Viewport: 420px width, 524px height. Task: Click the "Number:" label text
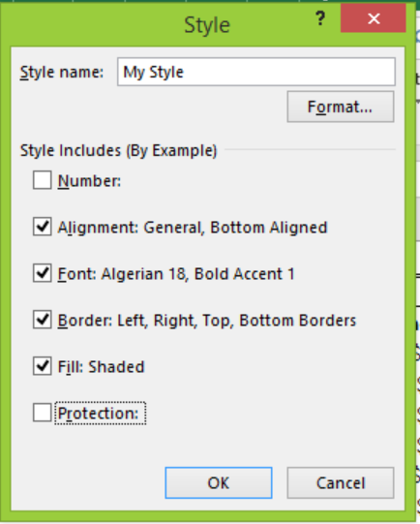point(89,181)
